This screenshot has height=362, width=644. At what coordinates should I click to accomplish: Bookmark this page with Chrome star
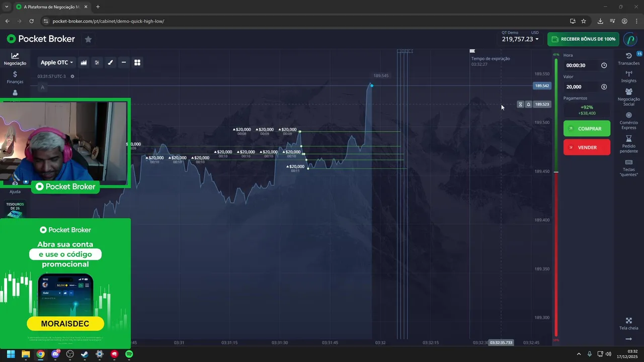tap(584, 21)
